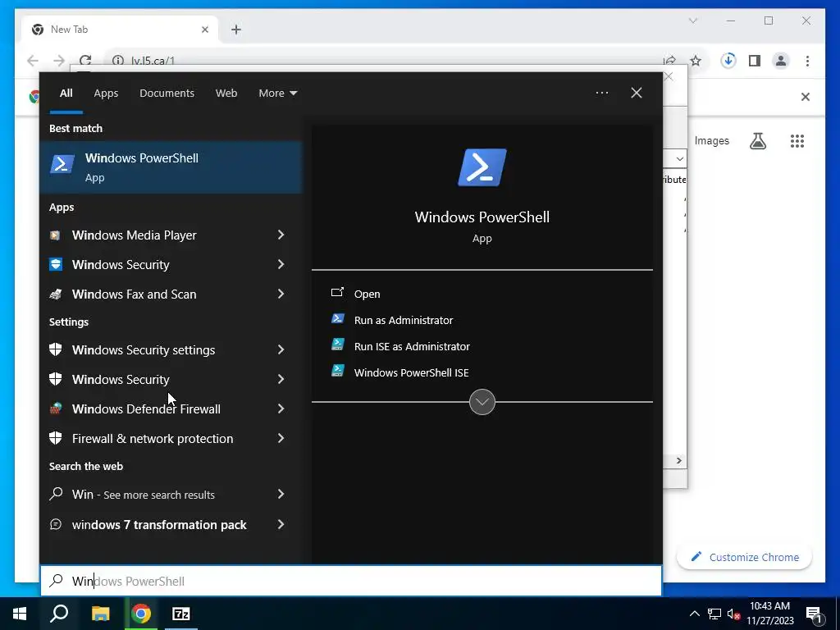The height and width of the screenshot is (630, 840).
Task: Open Windows PowerShell best match result
Action: (x=171, y=167)
